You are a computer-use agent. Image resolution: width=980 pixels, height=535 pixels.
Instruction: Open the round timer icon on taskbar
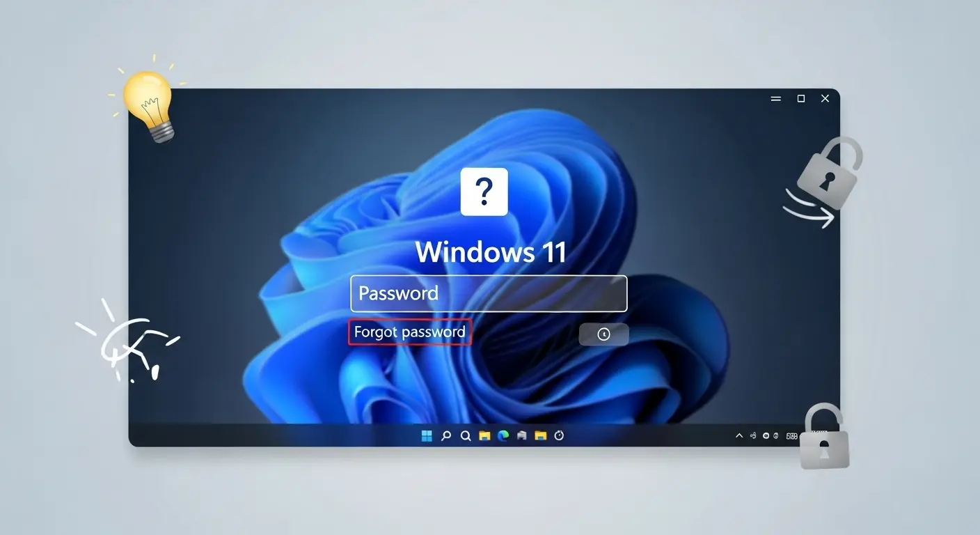point(559,435)
